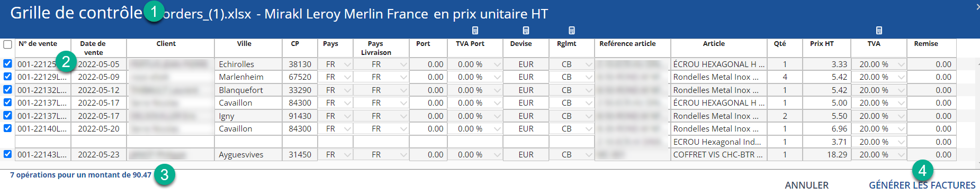Click Prix HT field 18.29 in COFFRET row
Image resolution: width=980 pixels, height=196 pixels.
click(x=826, y=155)
